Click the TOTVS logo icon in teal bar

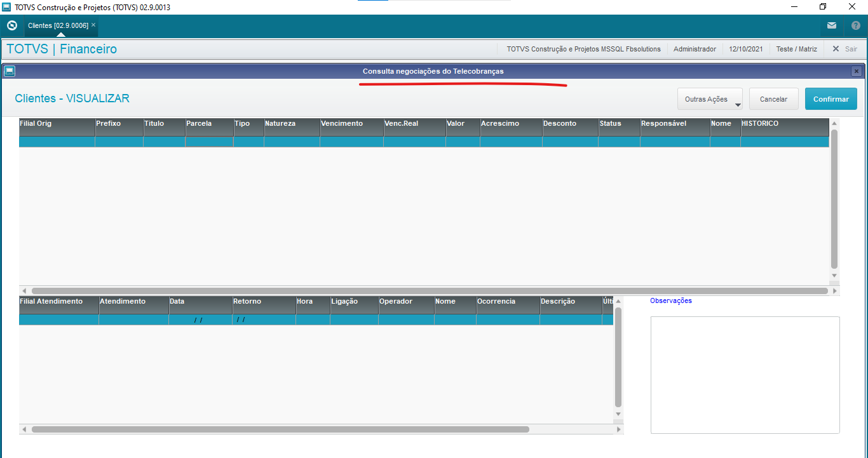(x=11, y=25)
